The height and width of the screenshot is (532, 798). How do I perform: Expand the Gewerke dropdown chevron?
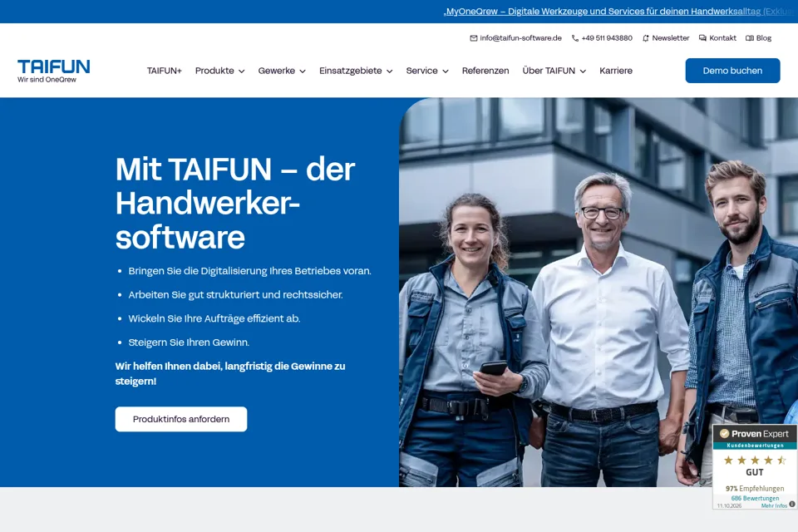(x=303, y=71)
